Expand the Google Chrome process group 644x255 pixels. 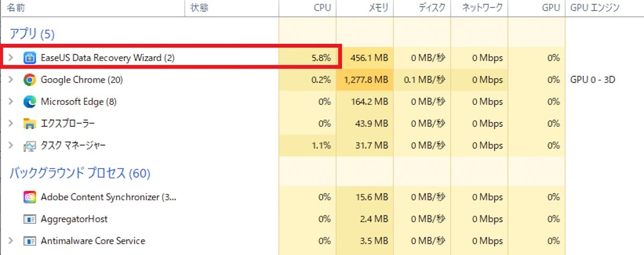(11, 80)
